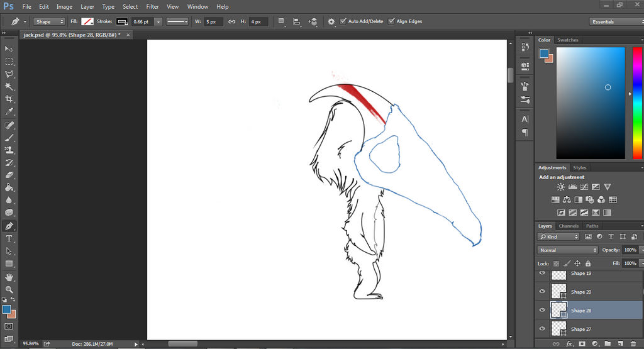
Task: Open the status bar info arrow
Action: pos(136,344)
